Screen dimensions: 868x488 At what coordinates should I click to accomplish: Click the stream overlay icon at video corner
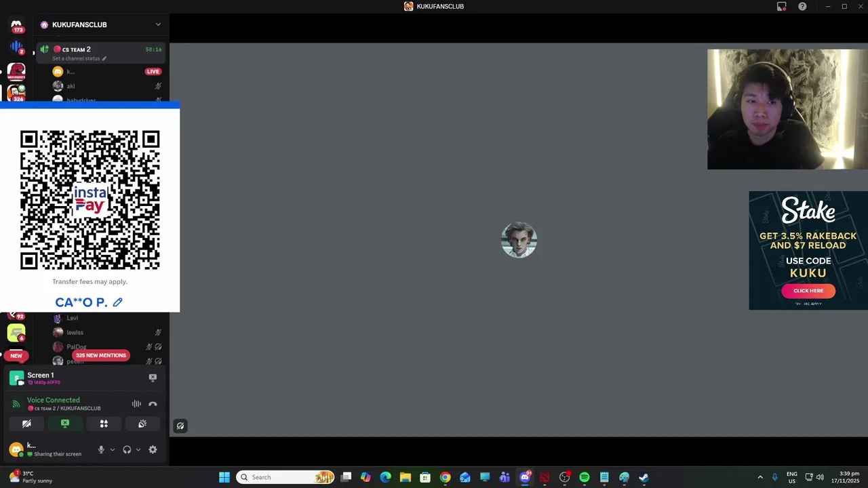(180, 426)
